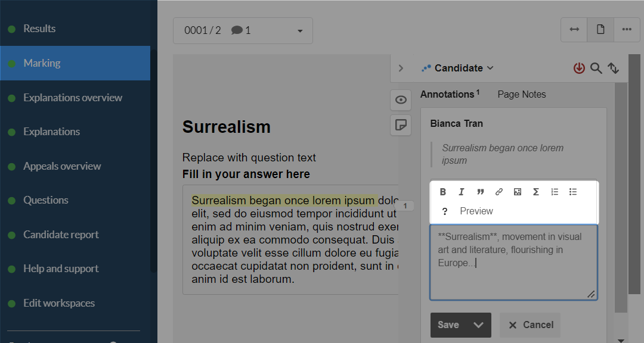Expand the Save button options arrow
Screen dimensions: 644x343
coord(478,325)
